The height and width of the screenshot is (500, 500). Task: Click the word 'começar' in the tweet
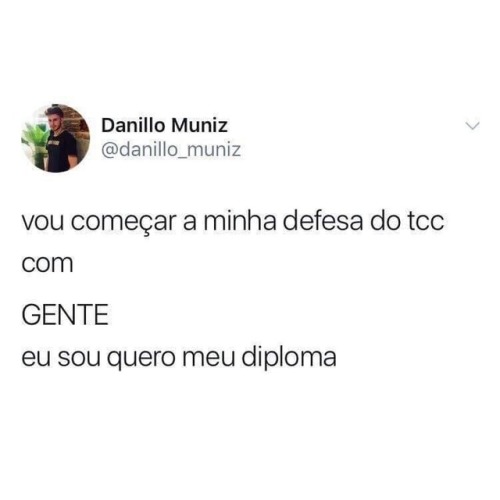pos(123,223)
